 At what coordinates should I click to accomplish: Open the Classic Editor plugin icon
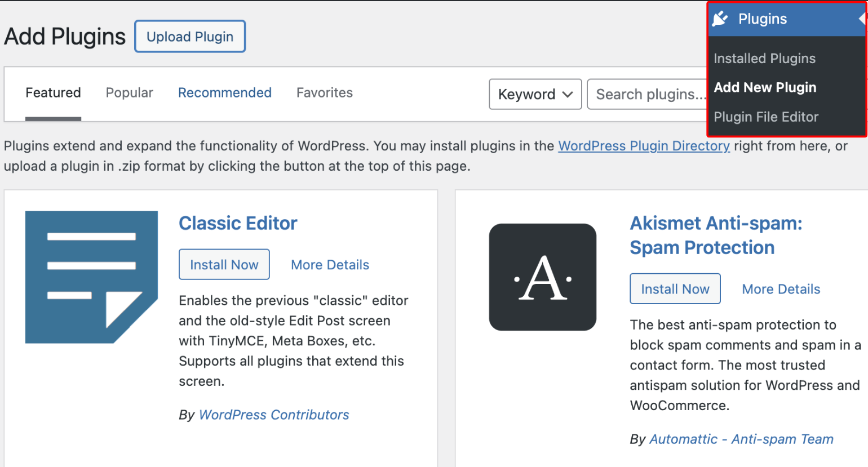pos(91,277)
